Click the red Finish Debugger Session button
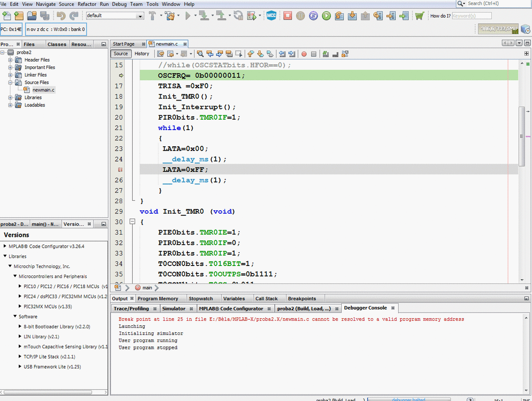This screenshot has height=401, width=532. [x=288, y=16]
